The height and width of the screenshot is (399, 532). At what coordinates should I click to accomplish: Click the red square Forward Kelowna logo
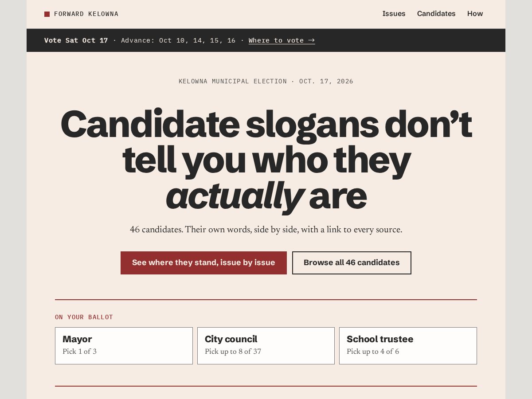[47, 14]
